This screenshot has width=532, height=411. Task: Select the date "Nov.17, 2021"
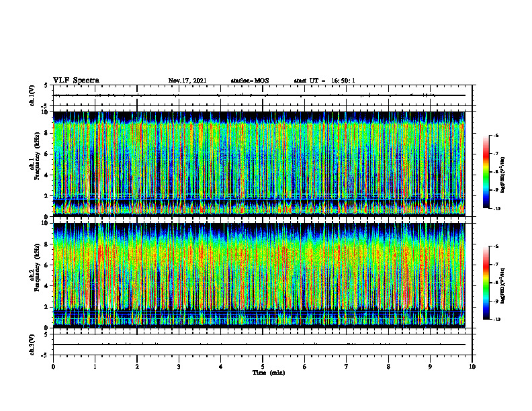point(187,81)
